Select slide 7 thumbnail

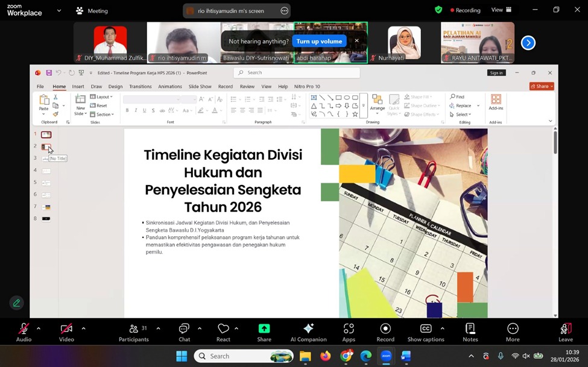(x=46, y=207)
